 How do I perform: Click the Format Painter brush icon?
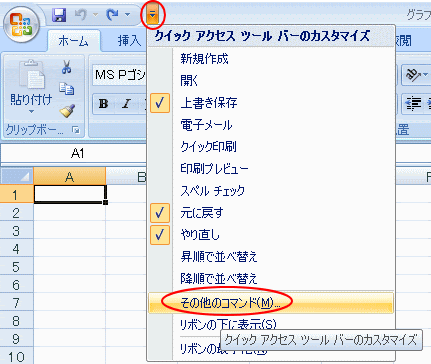click(67, 111)
